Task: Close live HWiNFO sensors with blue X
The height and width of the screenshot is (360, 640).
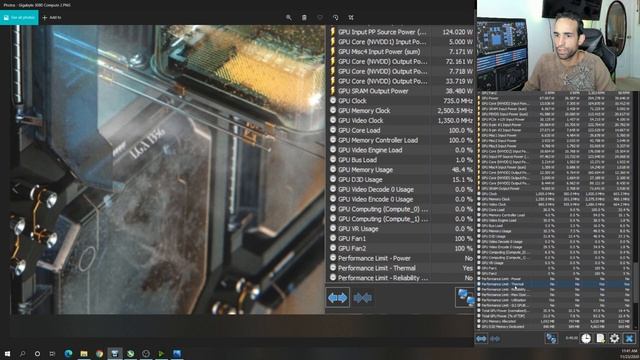Action: [x=629, y=338]
